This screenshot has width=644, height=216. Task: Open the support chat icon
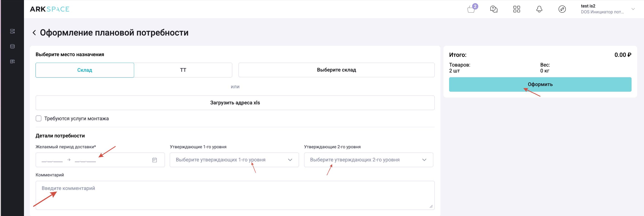click(494, 9)
